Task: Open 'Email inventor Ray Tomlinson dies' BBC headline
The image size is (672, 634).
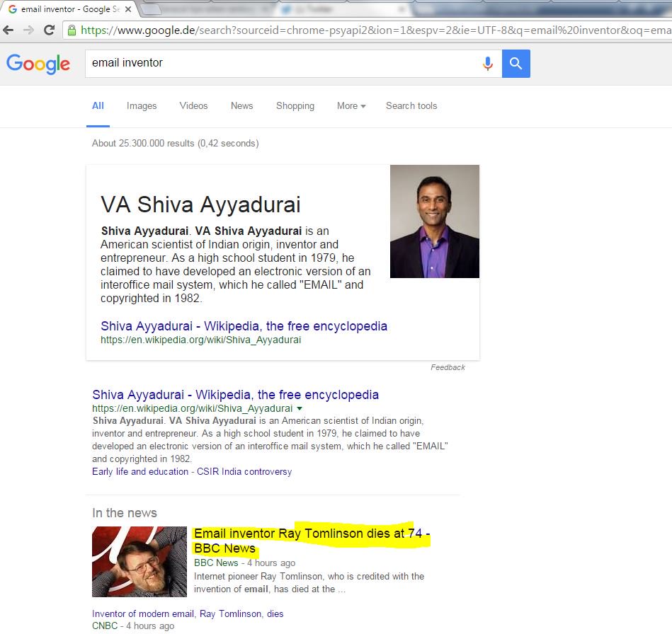Action: click(x=312, y=541)
